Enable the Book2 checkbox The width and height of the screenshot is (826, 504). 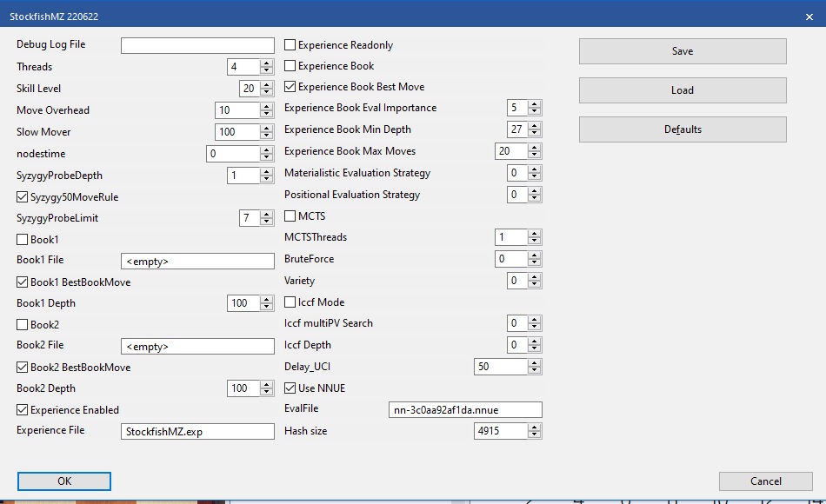point(22,324)
